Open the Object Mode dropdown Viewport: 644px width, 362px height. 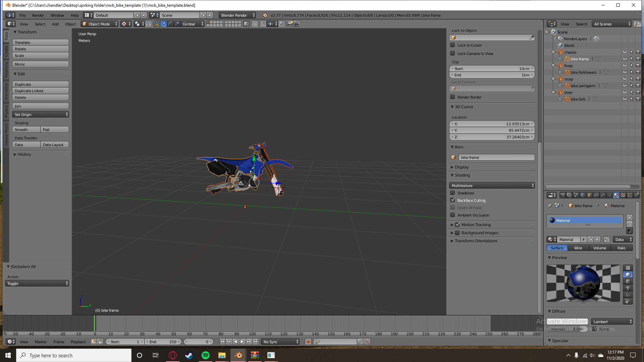100,24
